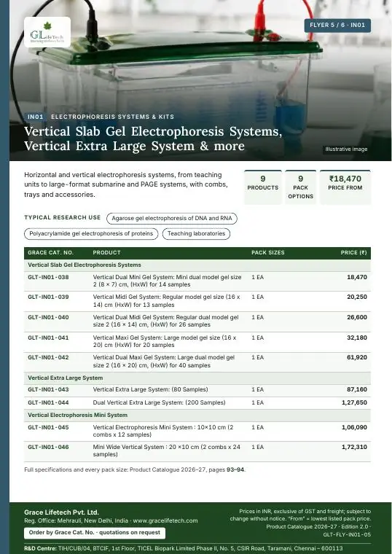Click the 9 Products stat card
Screen dimensions: 392x554
click(x=263, y=187)
